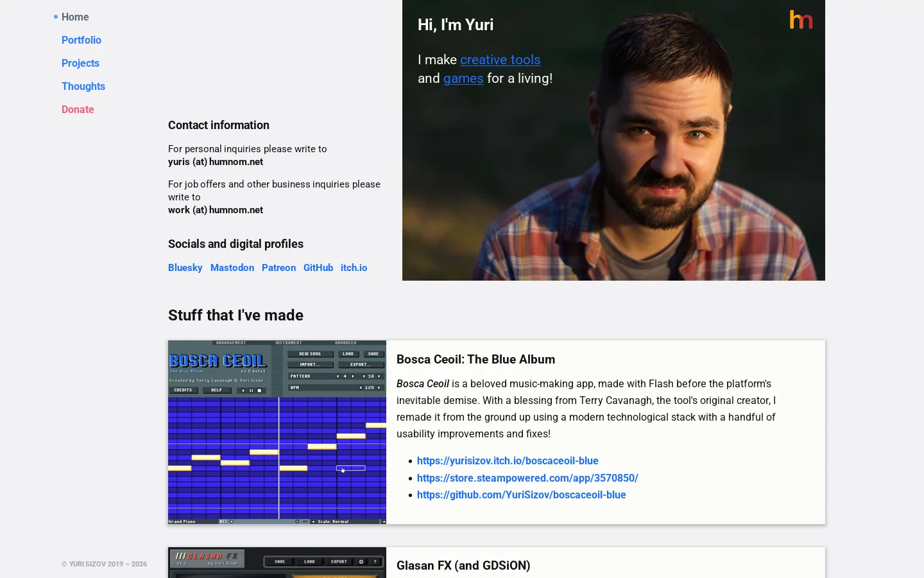Click the '© YURI SIZOV 2019 – 2026' footer text
Image resolution: width=924 pixels, height=578 pixels.
105,564
